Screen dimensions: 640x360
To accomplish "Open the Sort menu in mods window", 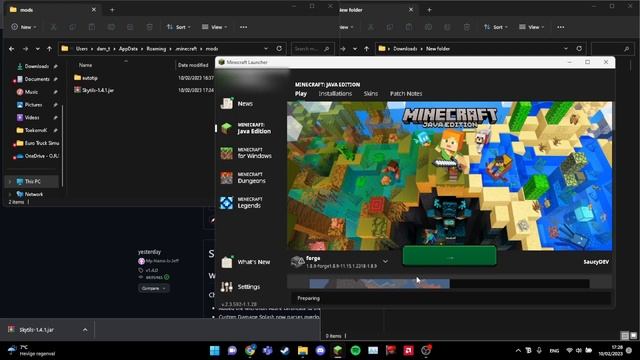I will point(178,27).
